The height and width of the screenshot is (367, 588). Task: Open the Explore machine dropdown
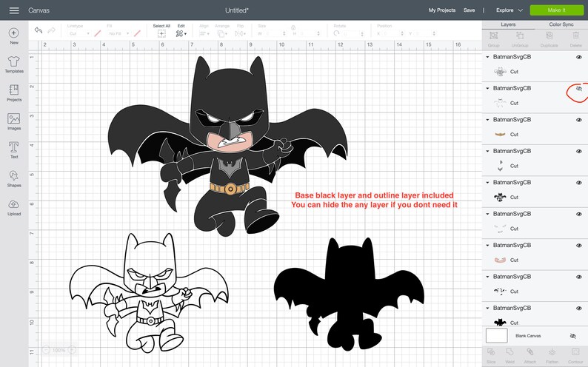click(x=509, y=10)
